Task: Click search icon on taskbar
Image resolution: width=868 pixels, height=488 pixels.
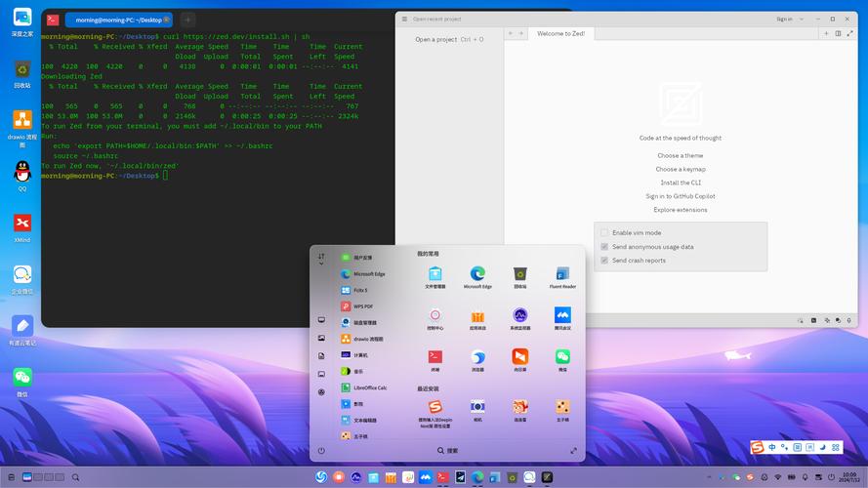Action: (75, 477)
